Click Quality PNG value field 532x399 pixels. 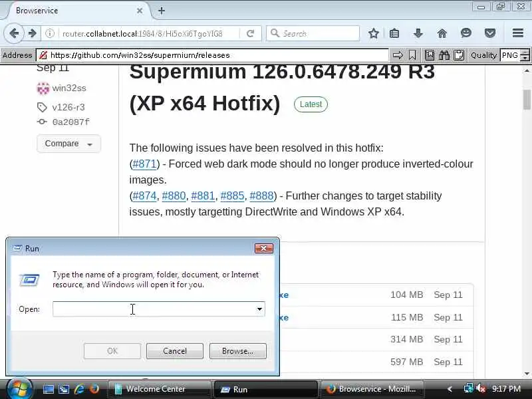click(510, 55)
